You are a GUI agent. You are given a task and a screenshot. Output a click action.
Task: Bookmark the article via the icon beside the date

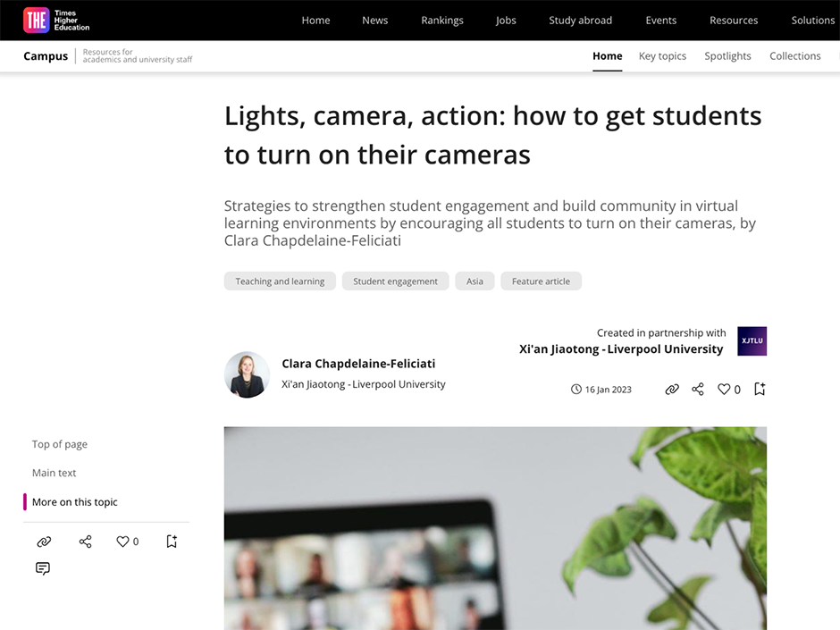pyautogui.click(x=760, y=389)
